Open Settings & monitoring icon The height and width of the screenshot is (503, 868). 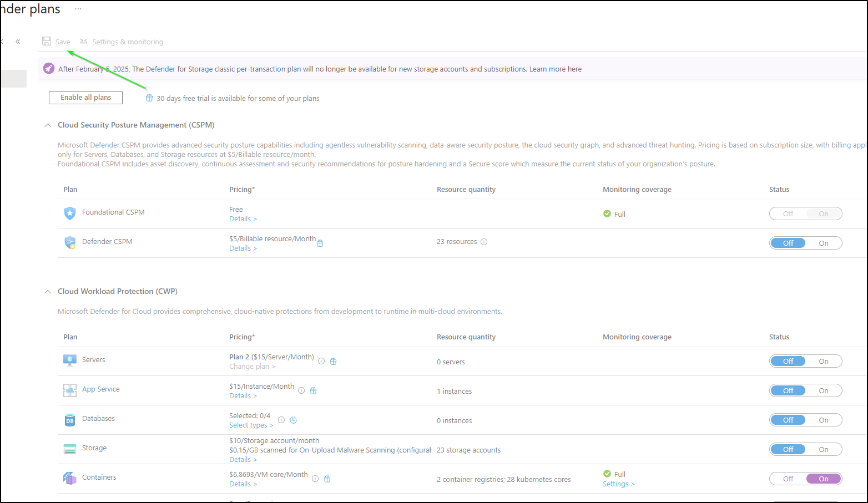click(84, 41)
